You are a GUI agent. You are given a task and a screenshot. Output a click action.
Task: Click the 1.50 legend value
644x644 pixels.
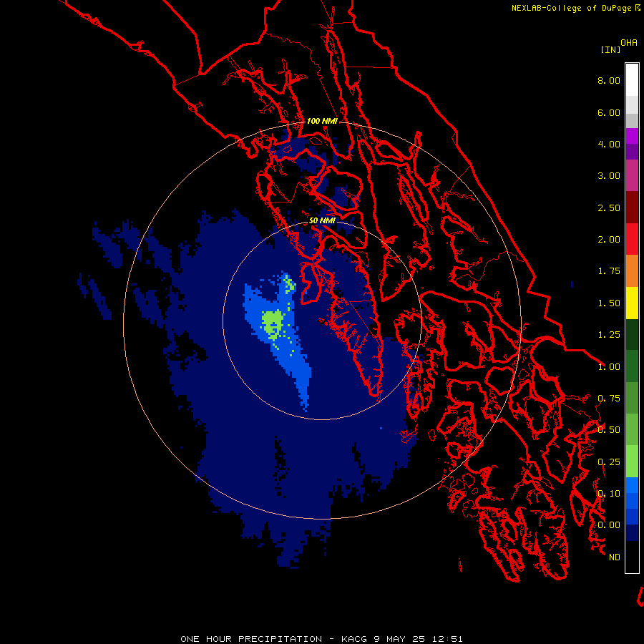tap(609, 303)
